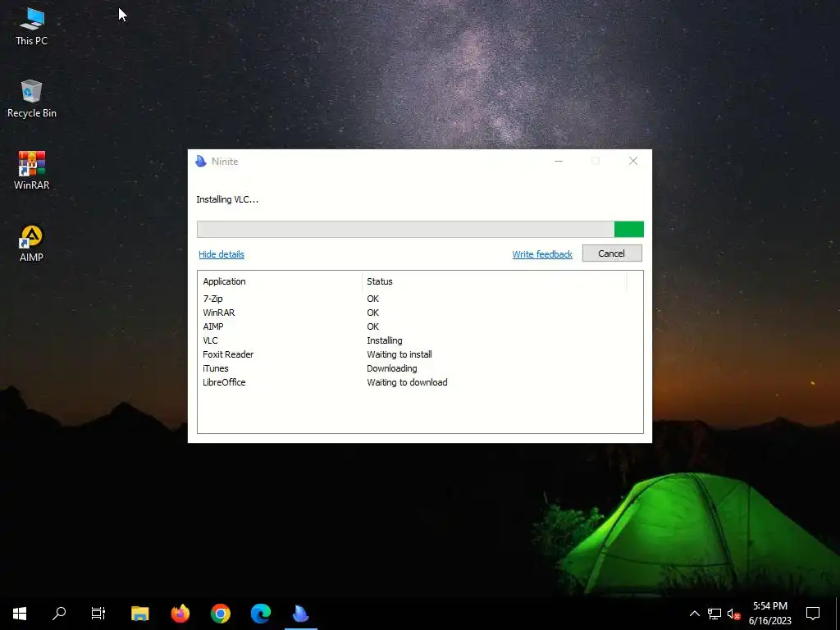Open the Write feedback link
Screen dimensions: 840x630
pos(542,254)
